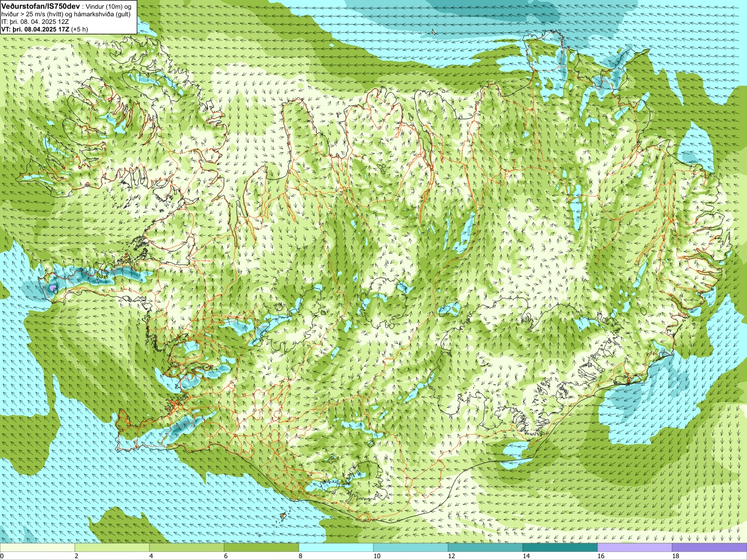Click the lavender 16–18 m/s legend swatch
Viewport: 747px width, 560px height.
635,548
